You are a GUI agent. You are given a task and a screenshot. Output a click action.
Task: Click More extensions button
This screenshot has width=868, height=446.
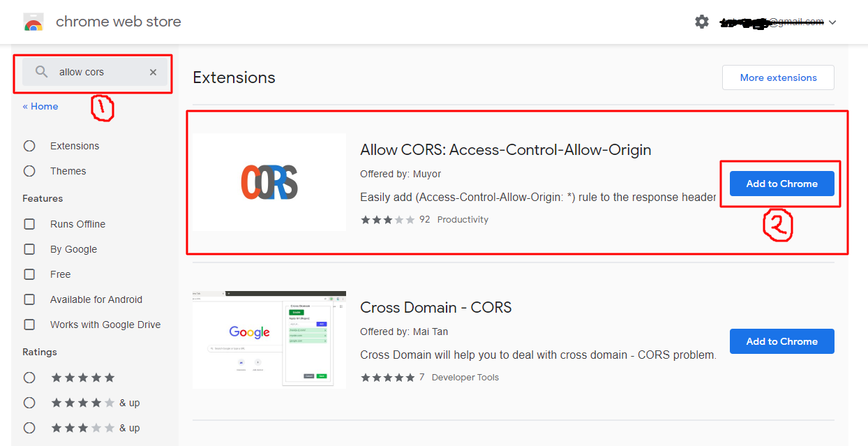pyautogui.click(x=778, y=77)
